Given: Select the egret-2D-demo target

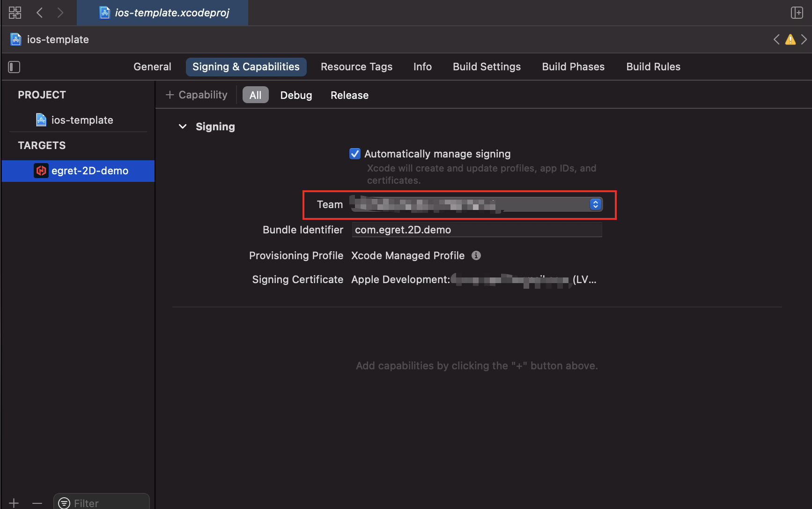Looking at the screenshot, I should (x=78, y=171).
